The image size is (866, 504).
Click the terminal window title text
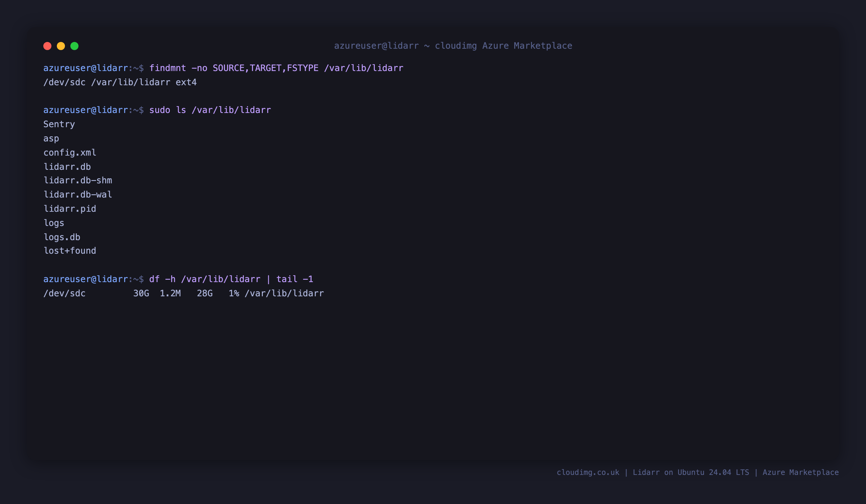click(453, 46)
